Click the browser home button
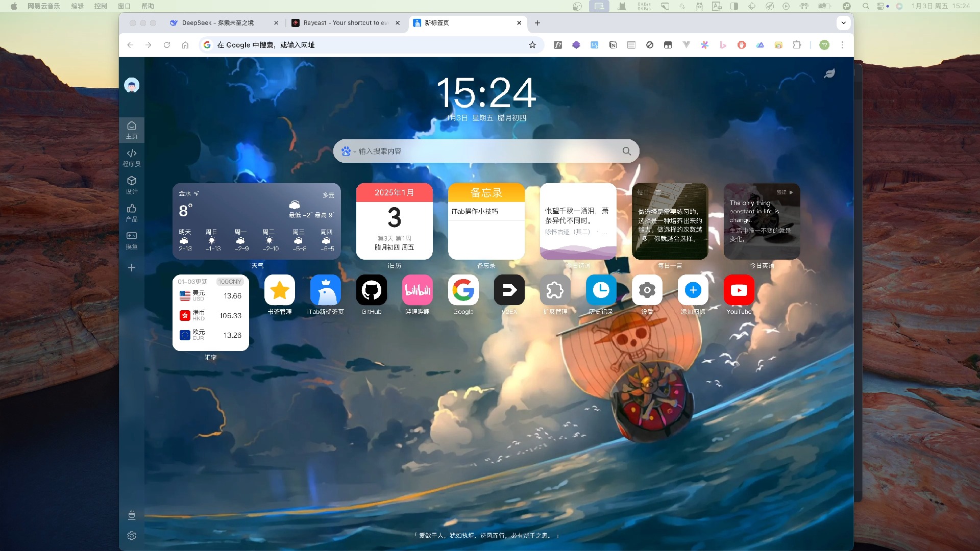Screen dimensions: 980x551 185,45
